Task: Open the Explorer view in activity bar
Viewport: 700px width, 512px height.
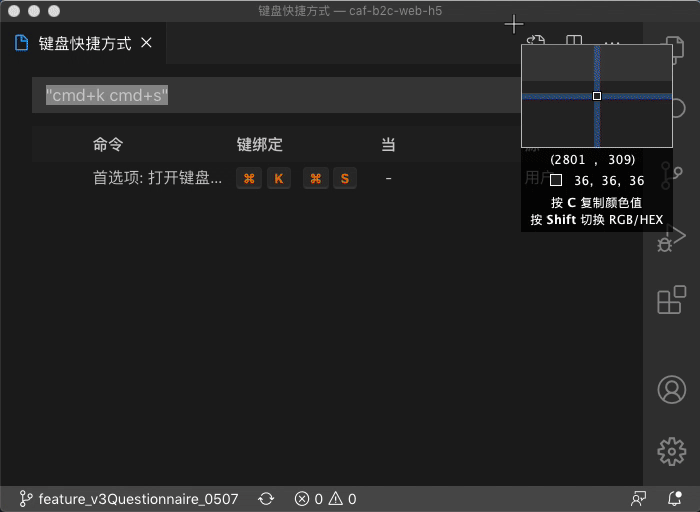Action: (674, 49)
